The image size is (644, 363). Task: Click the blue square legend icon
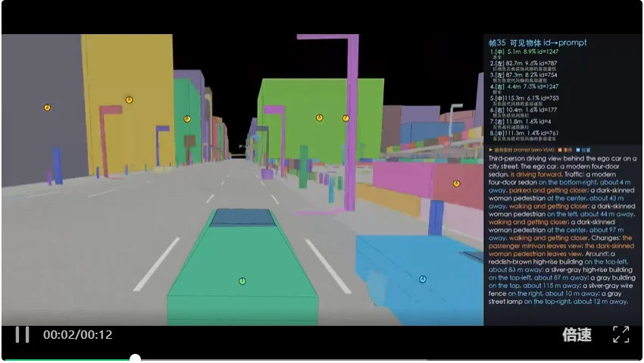[x=578, y=150]
